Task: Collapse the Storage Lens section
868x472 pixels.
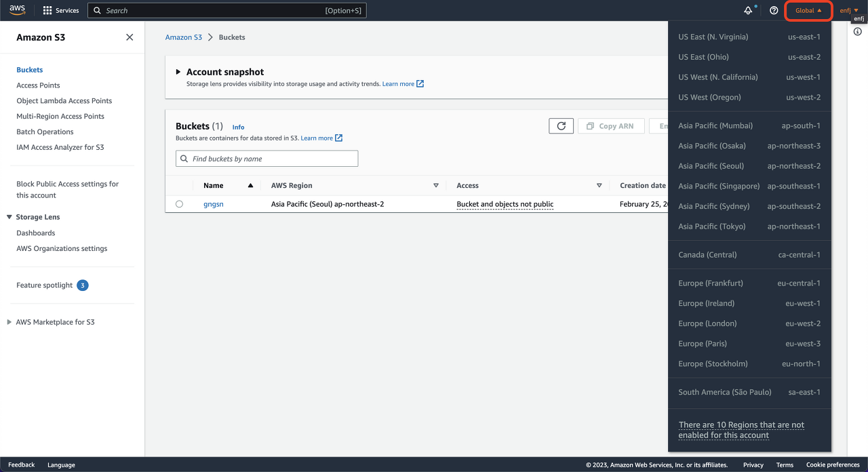Action: (x=9, y=217)
